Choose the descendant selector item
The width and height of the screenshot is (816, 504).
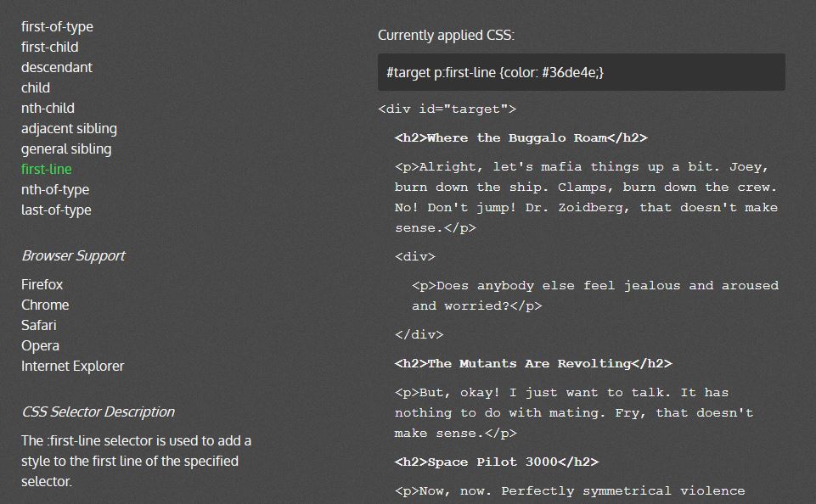click(x=57, y=67)
